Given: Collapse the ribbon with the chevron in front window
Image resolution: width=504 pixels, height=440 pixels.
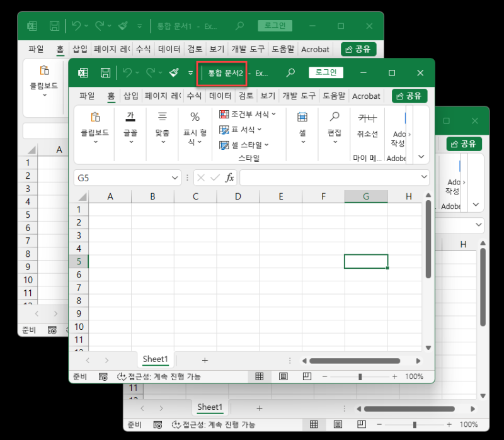Looking at the screenshot, I should point(421,156).
